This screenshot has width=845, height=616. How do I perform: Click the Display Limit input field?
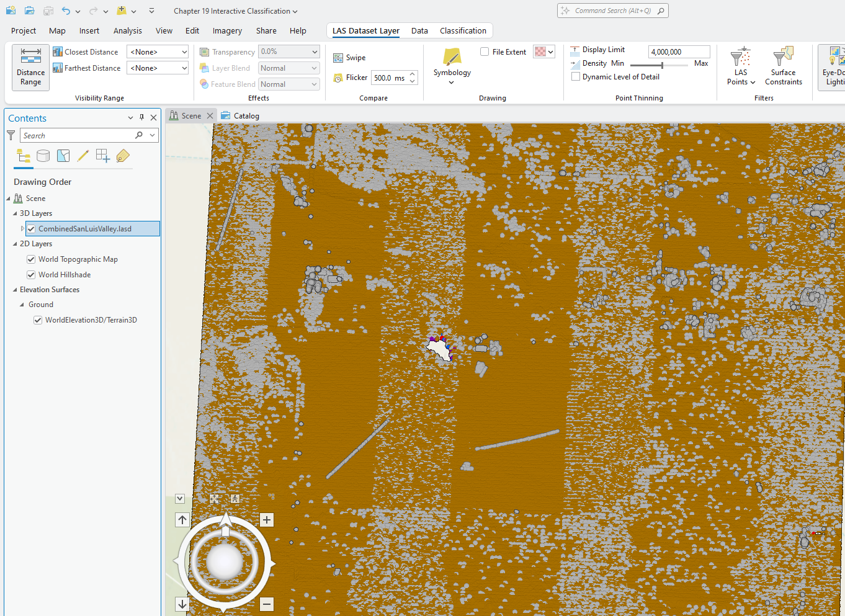click(678, 52)
